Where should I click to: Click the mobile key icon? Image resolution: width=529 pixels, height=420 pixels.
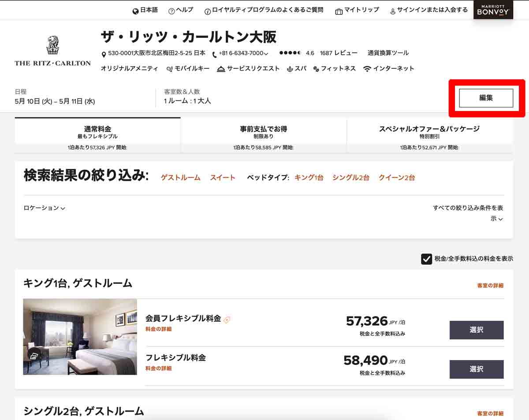pyautogui.click(x=170, y=69)
